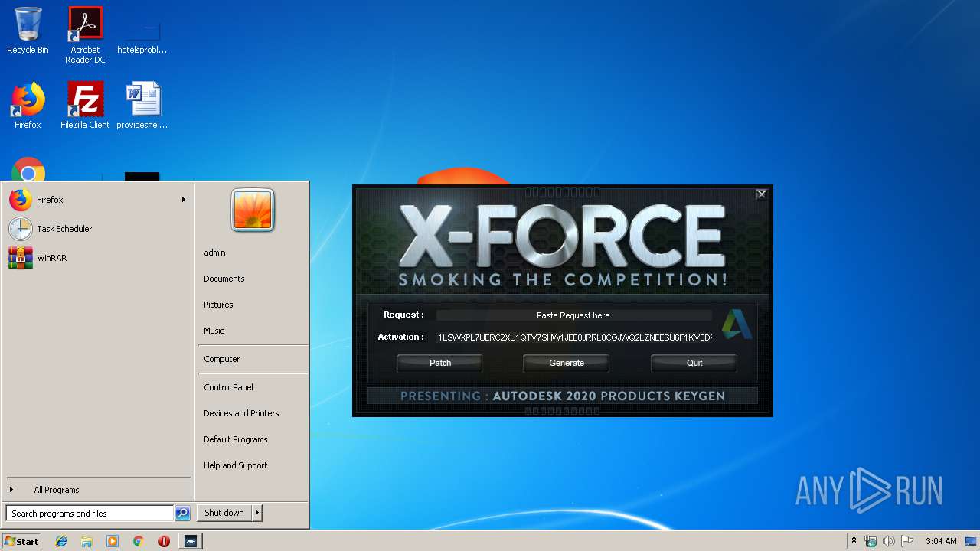Click the volume speaker tray icon
Image resolution: width=980 pixels, height=551 pixels.
point(889,541)
